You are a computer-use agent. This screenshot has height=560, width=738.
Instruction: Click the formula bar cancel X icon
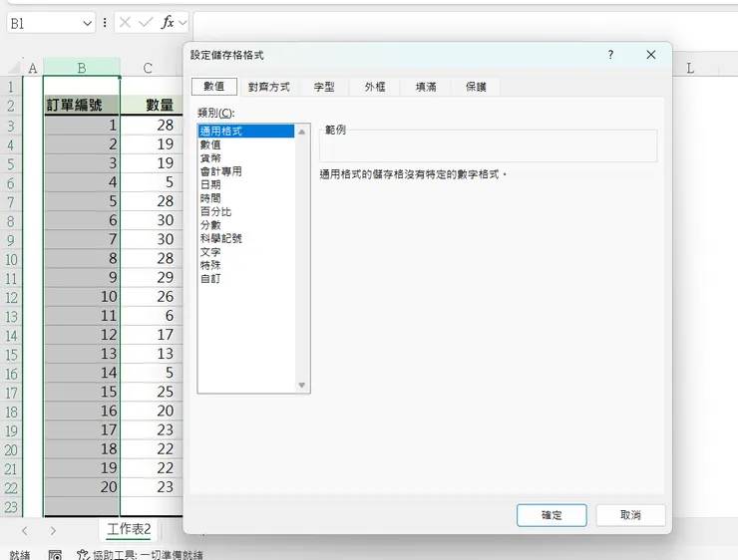pyautogui.click(x=125, y=22)
